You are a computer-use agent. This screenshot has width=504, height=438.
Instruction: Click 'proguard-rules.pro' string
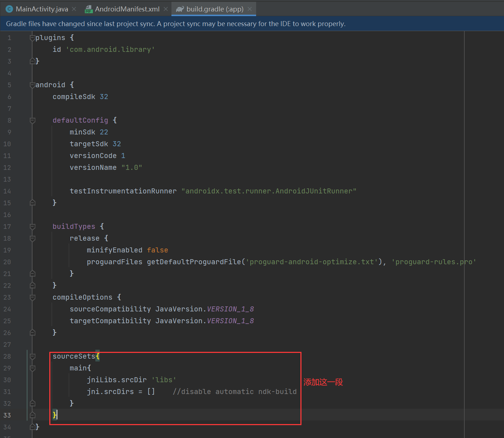click(x=434, y=262)
